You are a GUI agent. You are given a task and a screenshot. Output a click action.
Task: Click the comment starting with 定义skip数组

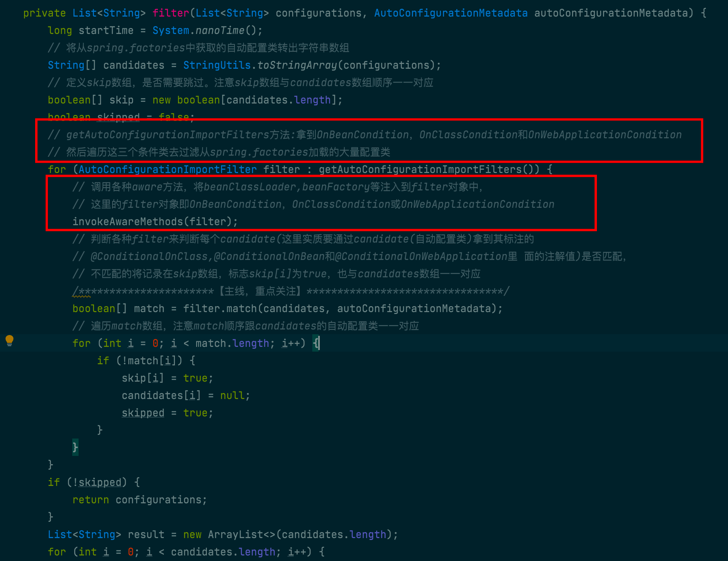pos(241,83)
